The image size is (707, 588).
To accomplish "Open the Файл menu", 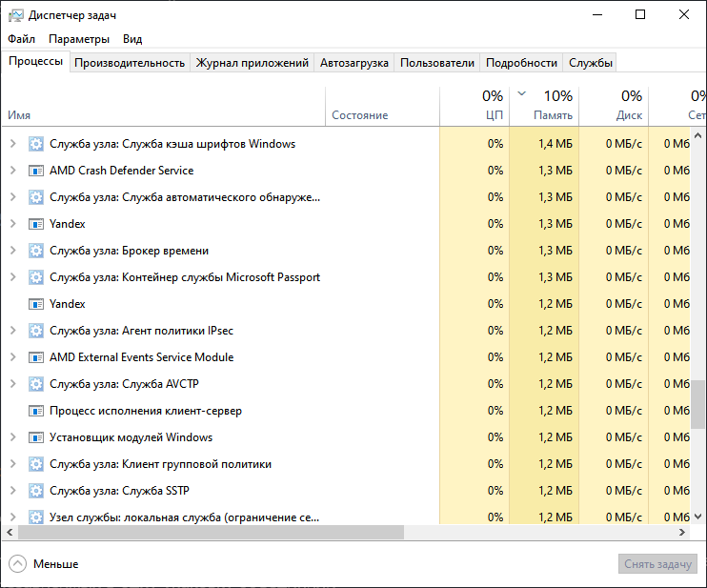I will (x=21, y=39).
